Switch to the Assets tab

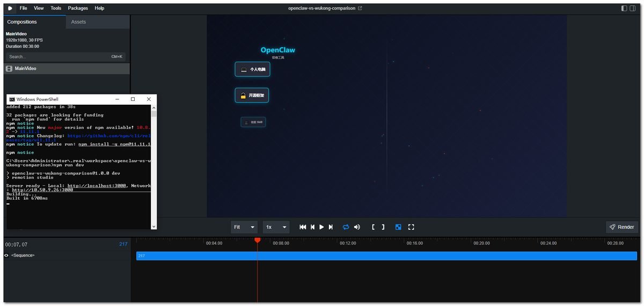(97, 22)
